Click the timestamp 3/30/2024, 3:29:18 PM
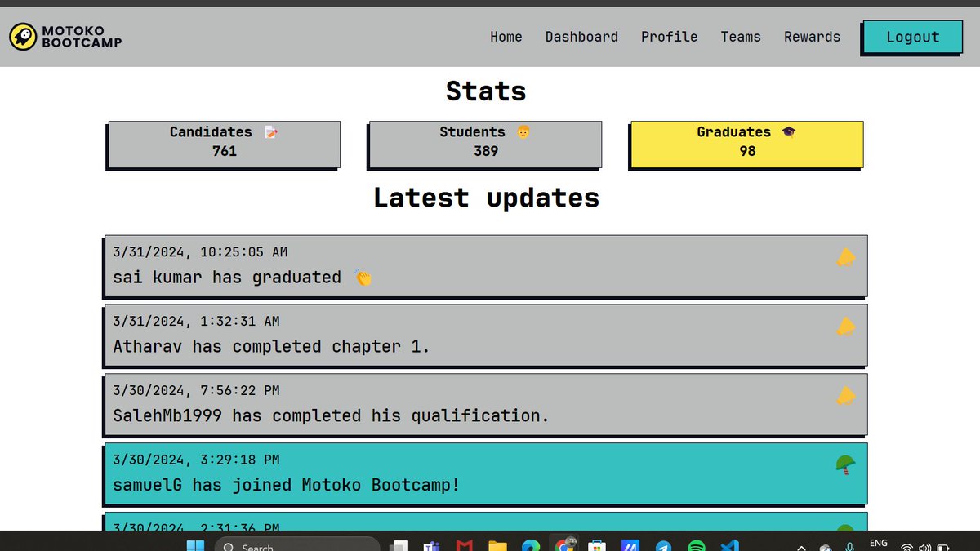The width and height of the screenshot is (980, 551). pos(196,460)
